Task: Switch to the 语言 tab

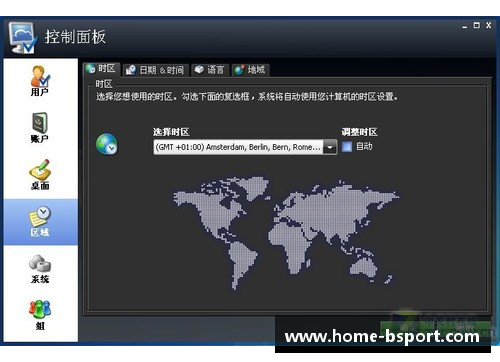Action: click(x=210, y=70)
